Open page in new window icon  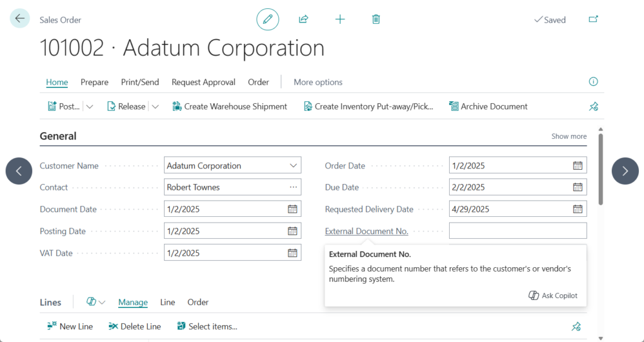click(593, 19)
